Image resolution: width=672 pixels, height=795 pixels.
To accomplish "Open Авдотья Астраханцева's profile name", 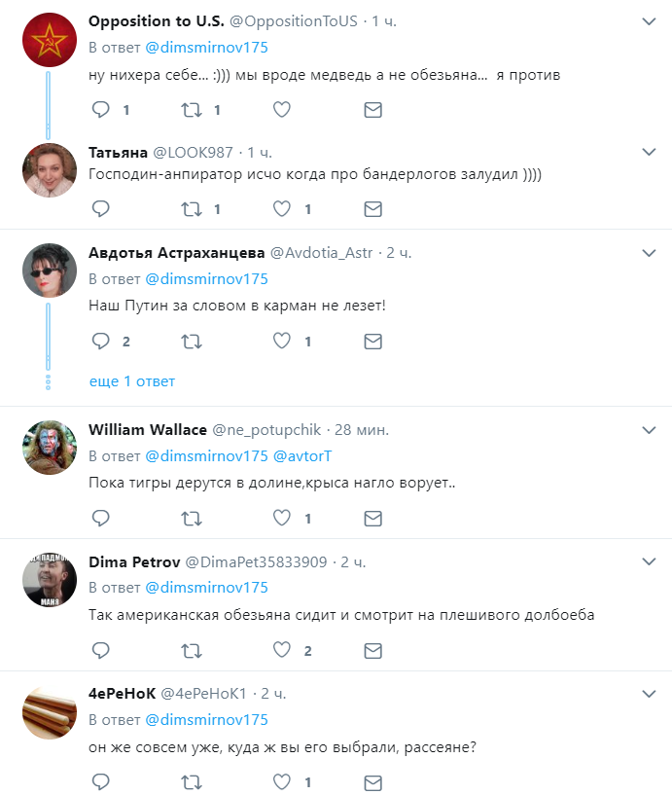I will coord(176,253).
